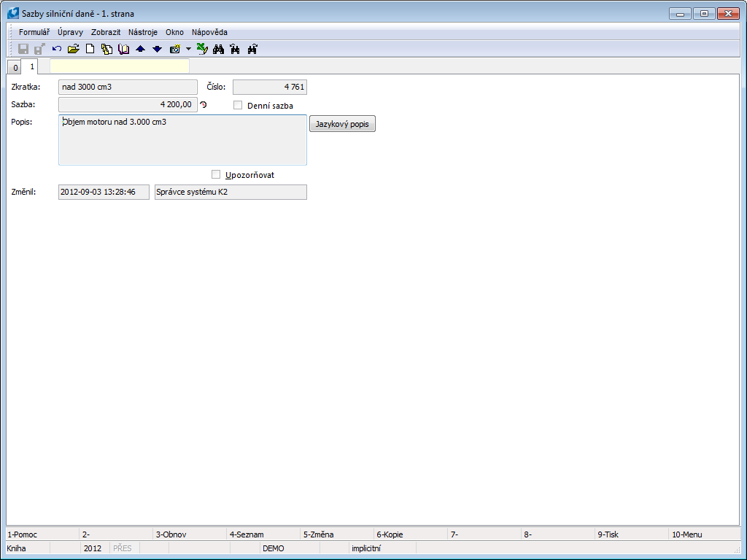
Task: Click the binoculars search icon
Action: pyautogui.click(x=219, y=49)
